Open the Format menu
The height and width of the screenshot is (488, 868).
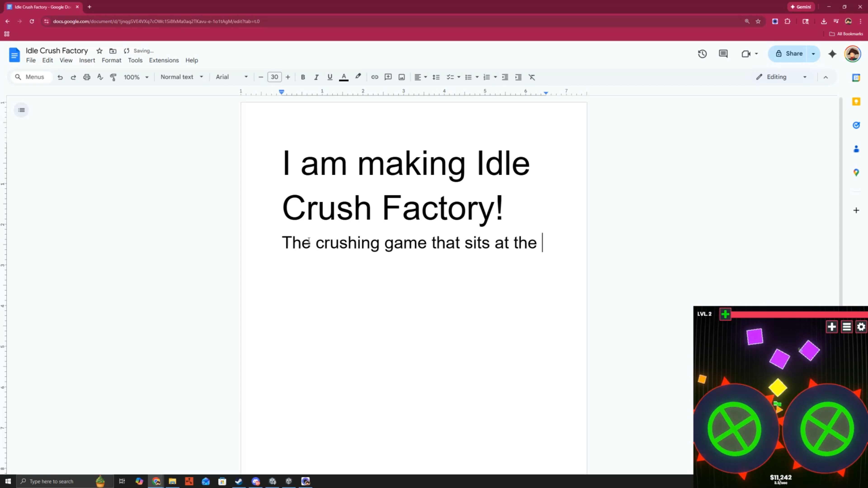[111, 60]
